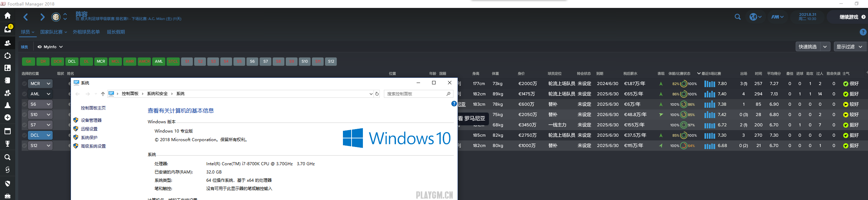Open the world globe dropdown in top bar
This screenshot has width=868, height=200.
[x=755, y=17]
